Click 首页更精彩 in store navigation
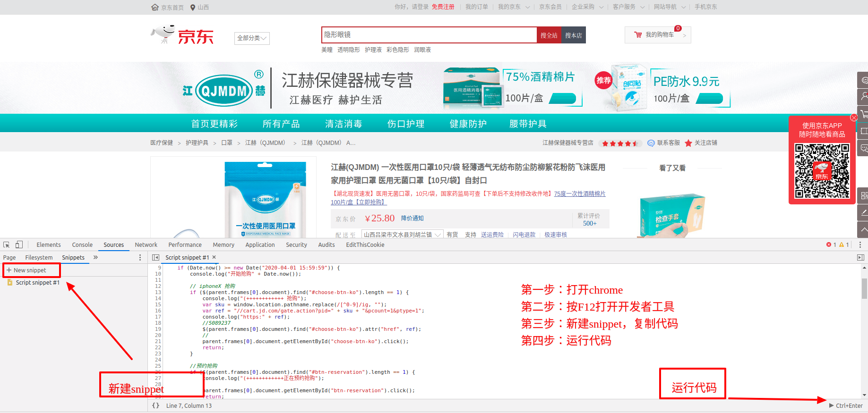The width and height of the screenshot is (868, 413). pyautogui.click(x=214, y=124)
